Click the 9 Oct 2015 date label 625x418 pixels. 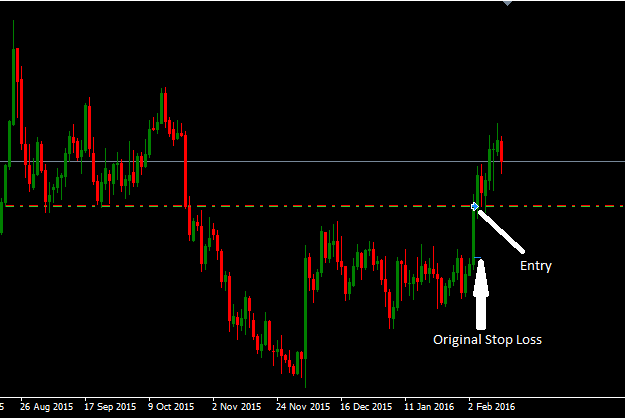click(x=171, y=407)
